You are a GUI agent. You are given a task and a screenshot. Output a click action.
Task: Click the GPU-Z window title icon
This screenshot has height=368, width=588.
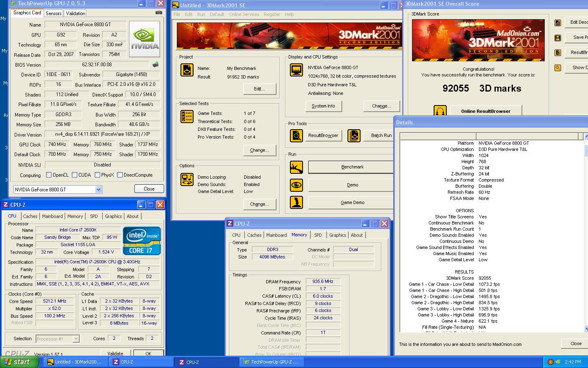pyautogui.click(x=13, y=3)
